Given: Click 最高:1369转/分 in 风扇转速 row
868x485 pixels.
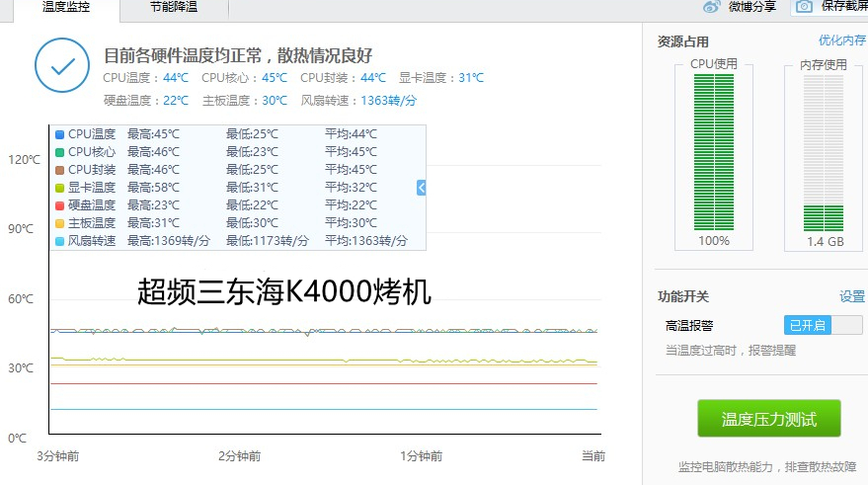Looking at the screenshot, I should pos(169,241).
